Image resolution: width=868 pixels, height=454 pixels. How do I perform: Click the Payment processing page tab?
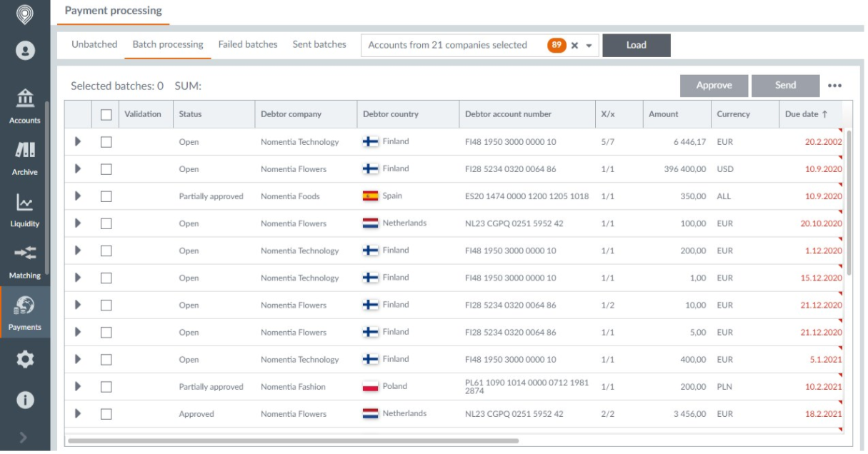[114, 11]
